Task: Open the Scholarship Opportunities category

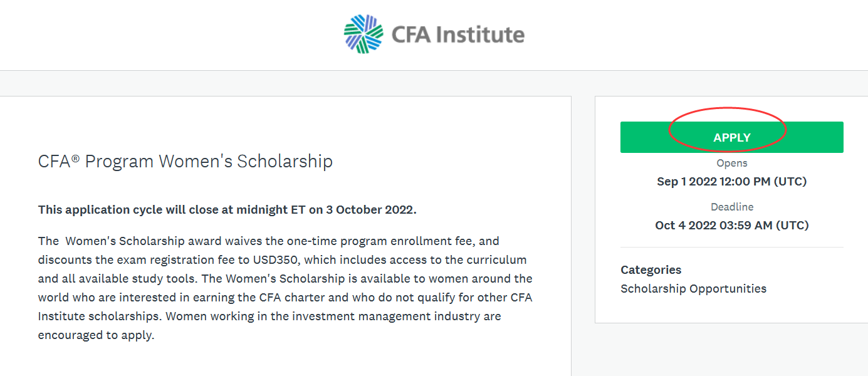Action: (x=694, y=288)
